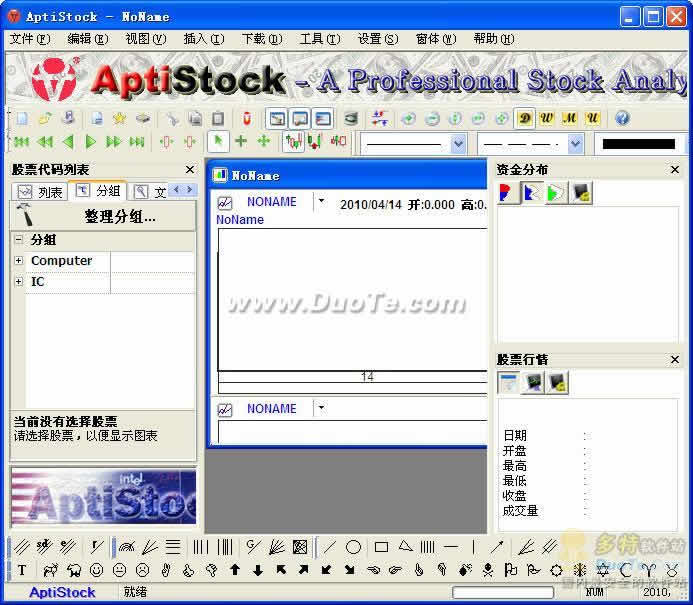Click the green step back arrow

click(68, 142)
